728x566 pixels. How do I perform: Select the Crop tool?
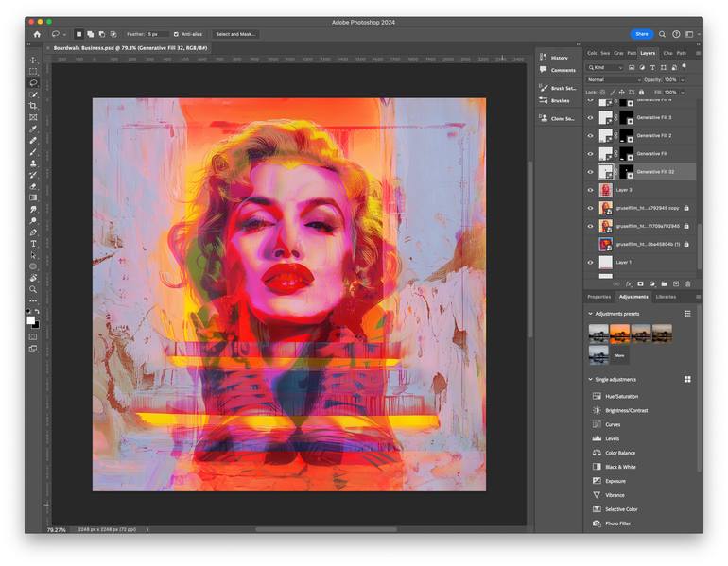point(33,106)
